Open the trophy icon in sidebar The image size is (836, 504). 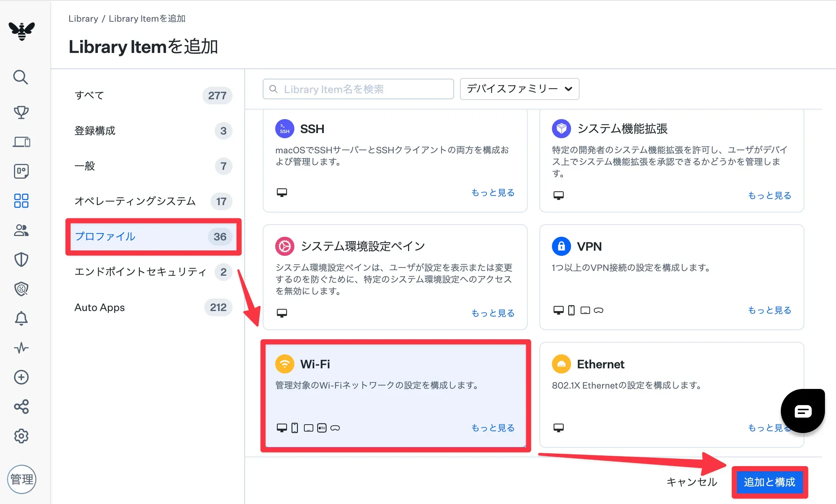[21, 112]
